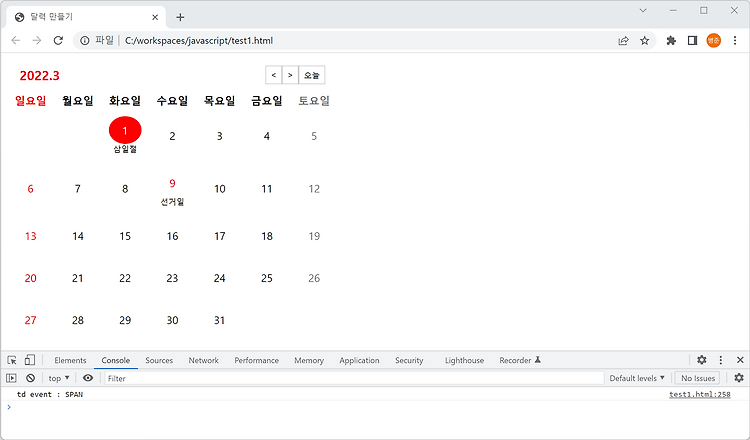Close the DevTools panel

pyautogui.click(x=740, y=360)
